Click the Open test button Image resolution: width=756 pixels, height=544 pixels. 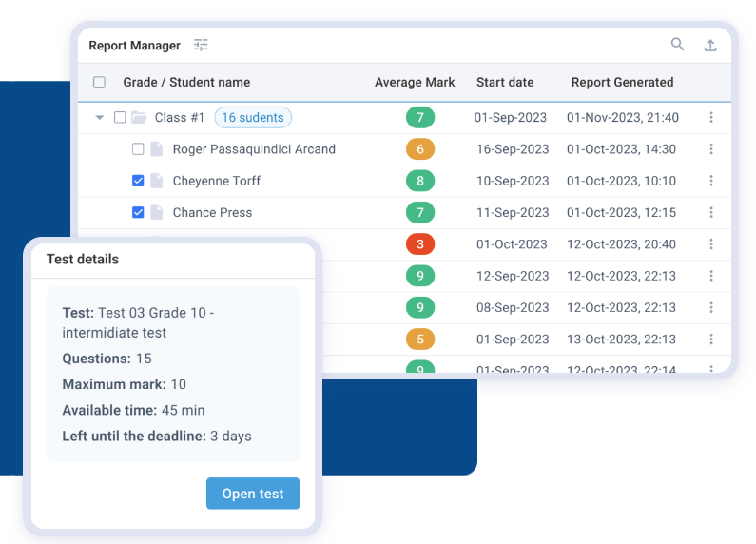point(253,494)
